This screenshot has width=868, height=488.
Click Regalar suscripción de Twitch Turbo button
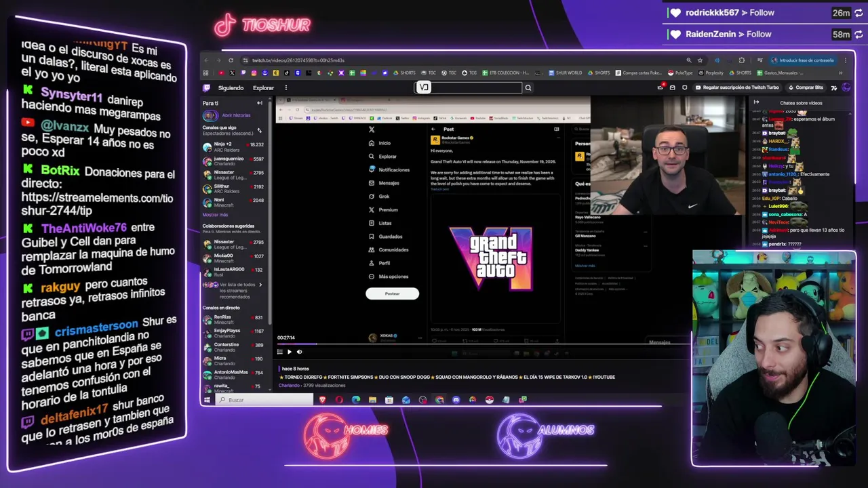tap(737, 87)
